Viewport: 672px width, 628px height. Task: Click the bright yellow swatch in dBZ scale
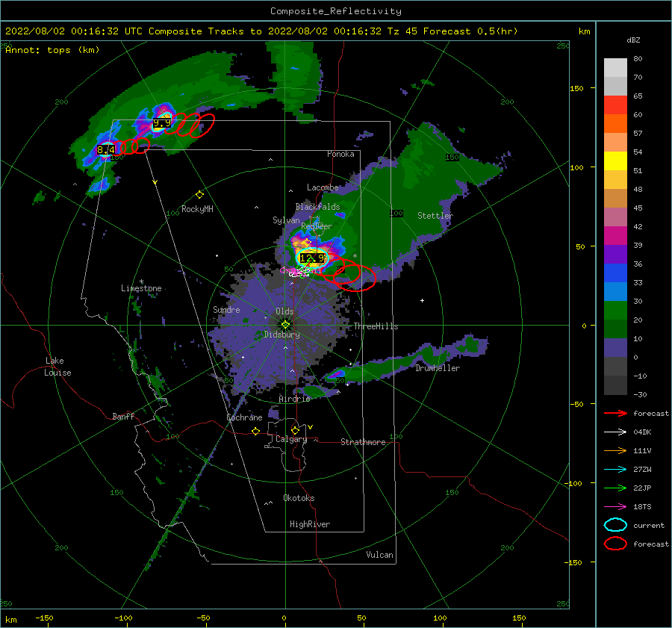615,161
